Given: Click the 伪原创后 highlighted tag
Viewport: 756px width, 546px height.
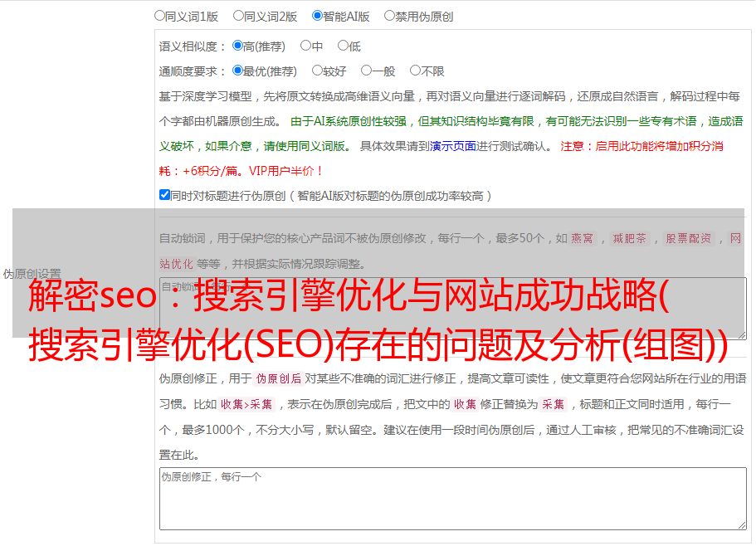Looking at the screenshot, I should coord(278,378).
